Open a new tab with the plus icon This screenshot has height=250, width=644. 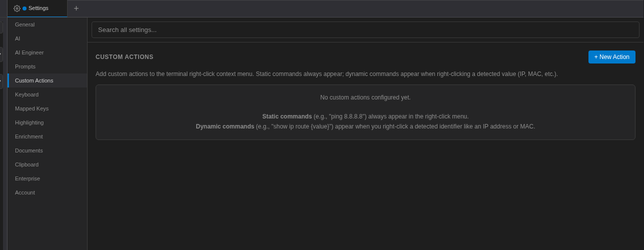click(76, 8)
